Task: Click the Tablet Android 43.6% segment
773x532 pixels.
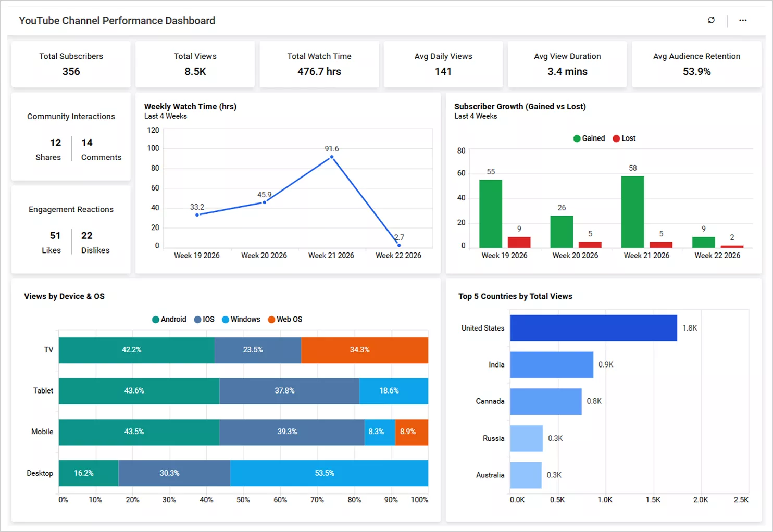Action: point(139,391)
